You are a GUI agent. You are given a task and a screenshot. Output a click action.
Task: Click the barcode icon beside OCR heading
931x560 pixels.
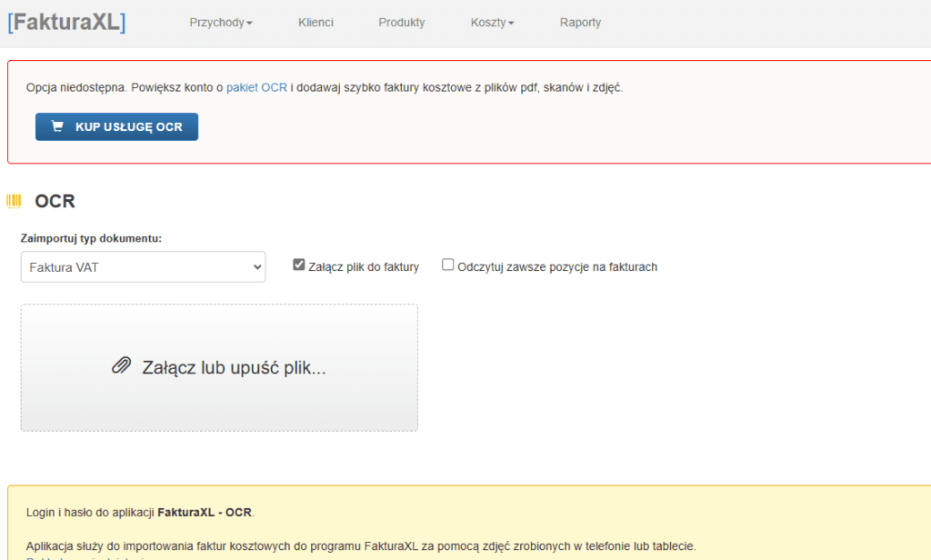[14, 201]
